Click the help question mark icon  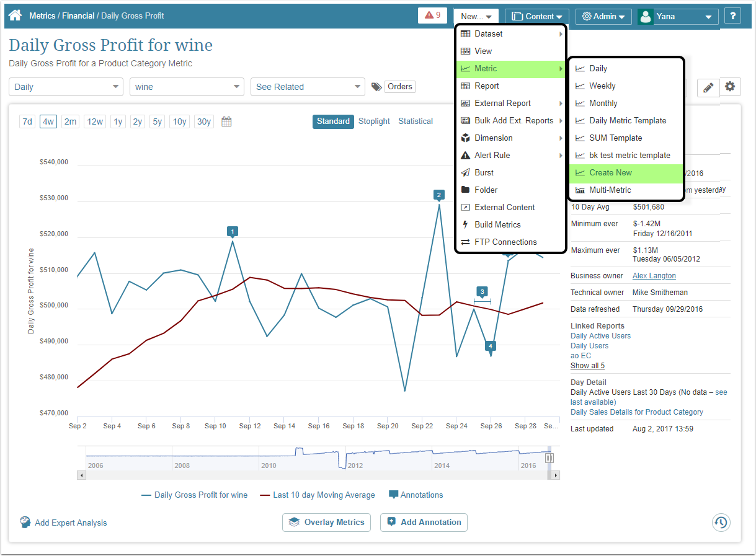732,16
